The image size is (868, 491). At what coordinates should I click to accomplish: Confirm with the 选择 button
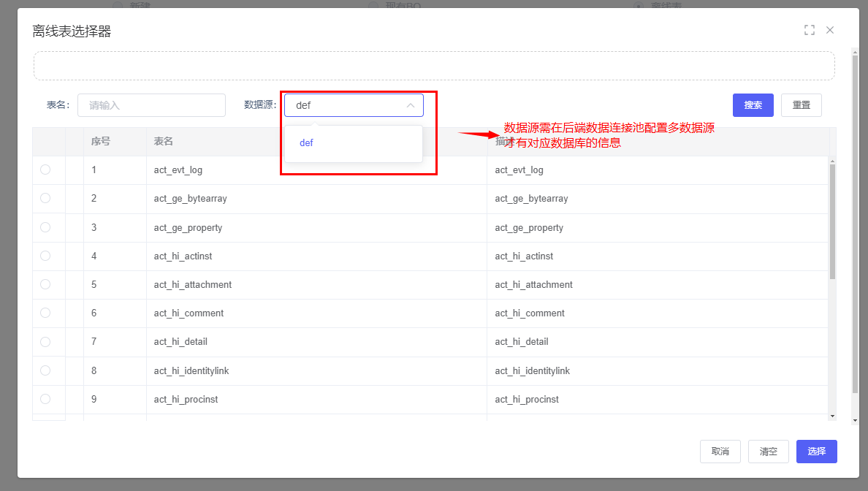[816, 452]
